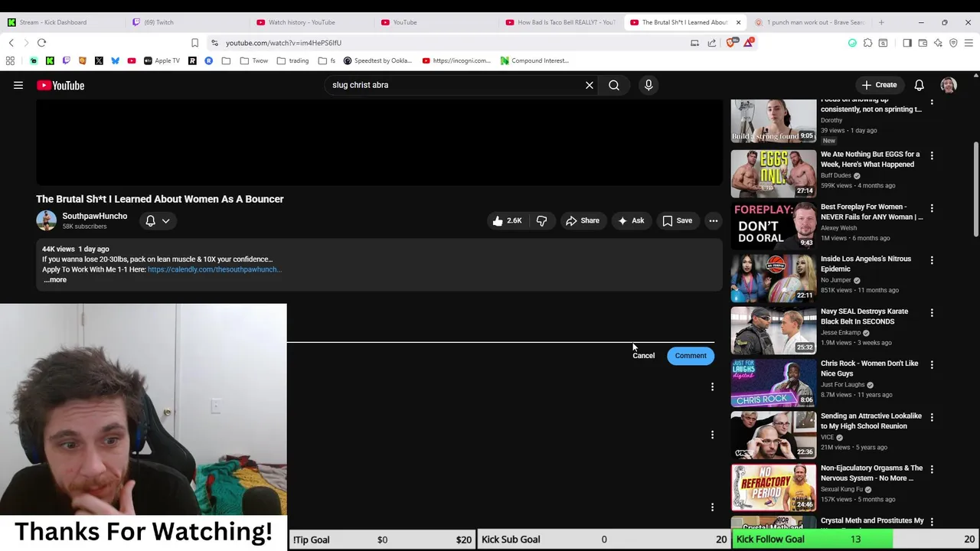Viewport: 980px width, 551px height.
Task: Run search with magnifier button
Action: (x=614, y=85)
